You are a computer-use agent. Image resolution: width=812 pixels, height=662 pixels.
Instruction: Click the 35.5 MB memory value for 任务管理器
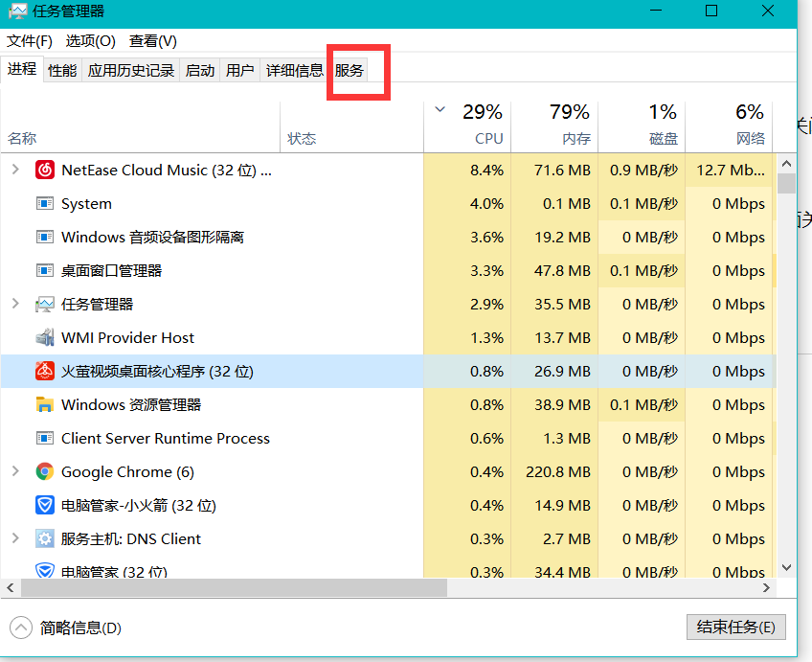coord(562,304)
